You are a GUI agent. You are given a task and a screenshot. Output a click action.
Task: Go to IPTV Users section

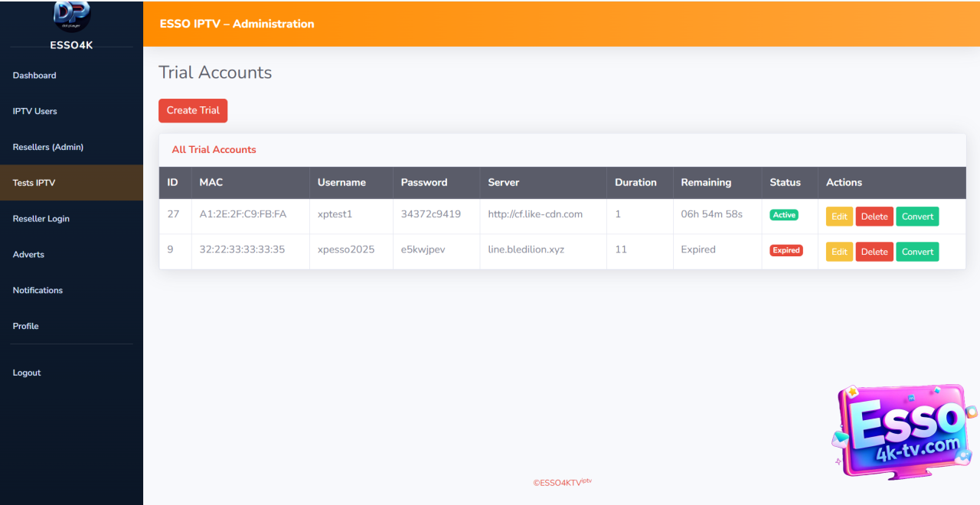(35, 112)
